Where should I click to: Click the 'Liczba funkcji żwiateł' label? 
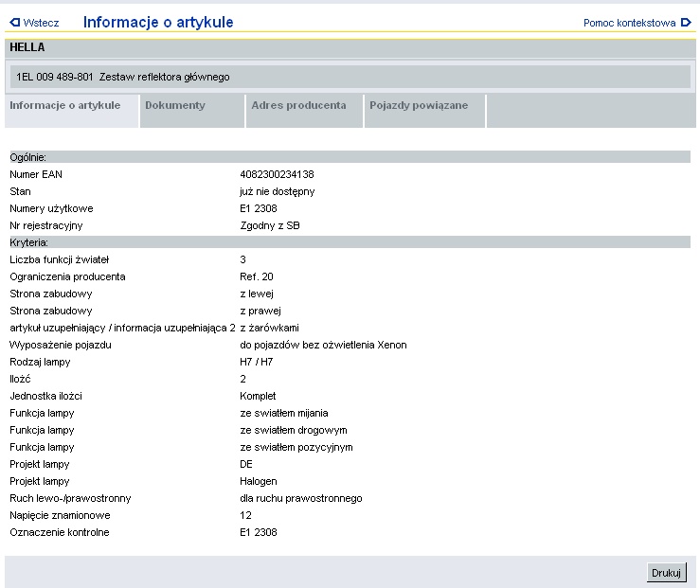[x=60, y=259]
